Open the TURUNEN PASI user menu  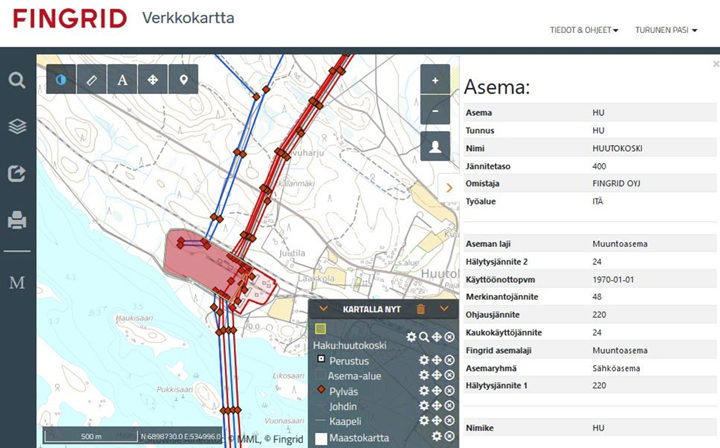tap(666, 30)
